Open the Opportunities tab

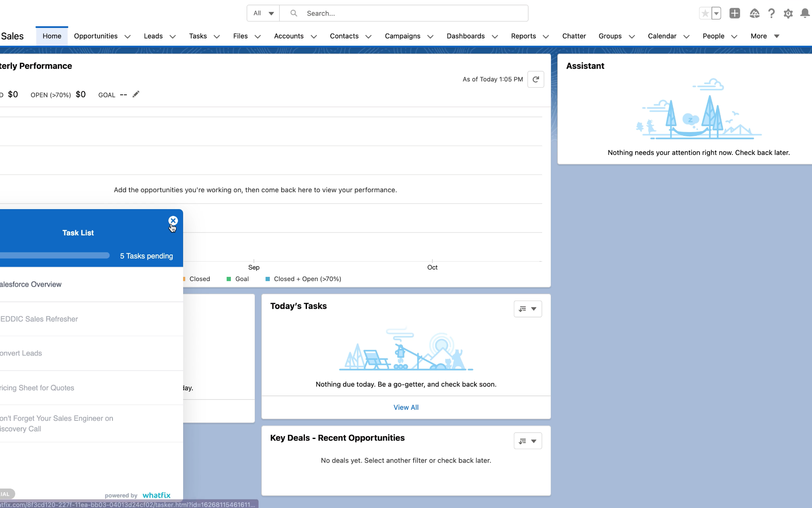96,36
